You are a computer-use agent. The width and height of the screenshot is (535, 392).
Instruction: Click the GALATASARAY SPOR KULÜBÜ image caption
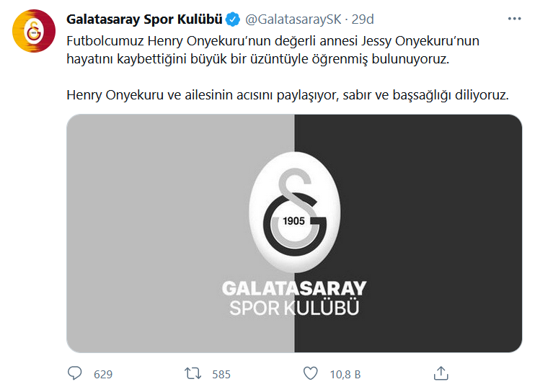coord(294,298)
